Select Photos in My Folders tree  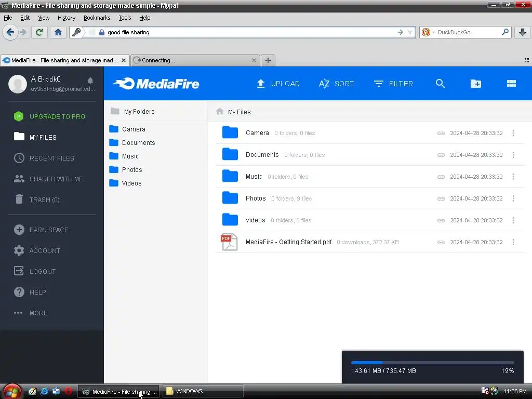point(126,169)
